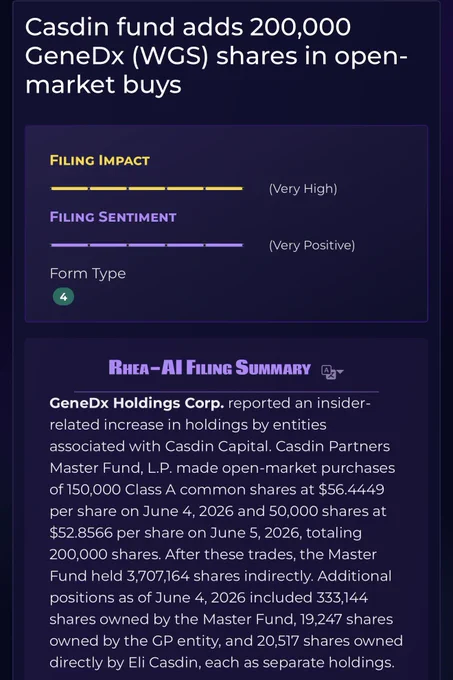Click the Form Type label
Image resolution: width=453 pixels, height=680 pixels.
88,274
